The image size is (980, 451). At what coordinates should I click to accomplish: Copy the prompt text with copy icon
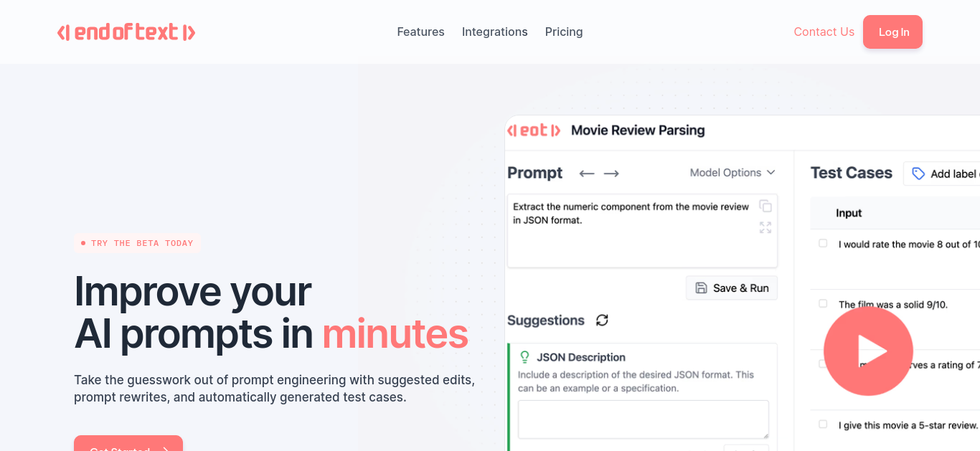pos(765,206)
